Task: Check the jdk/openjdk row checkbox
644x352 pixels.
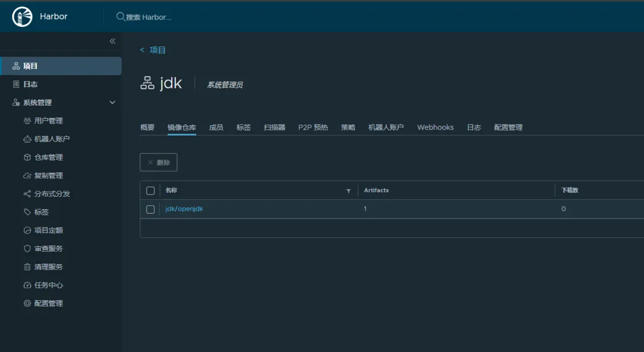Action: coord(150,209)
